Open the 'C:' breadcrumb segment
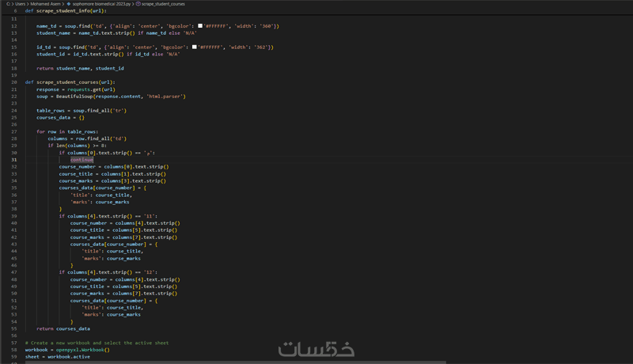Viewport: 633px width, 364px height. (x=8, y=4)
